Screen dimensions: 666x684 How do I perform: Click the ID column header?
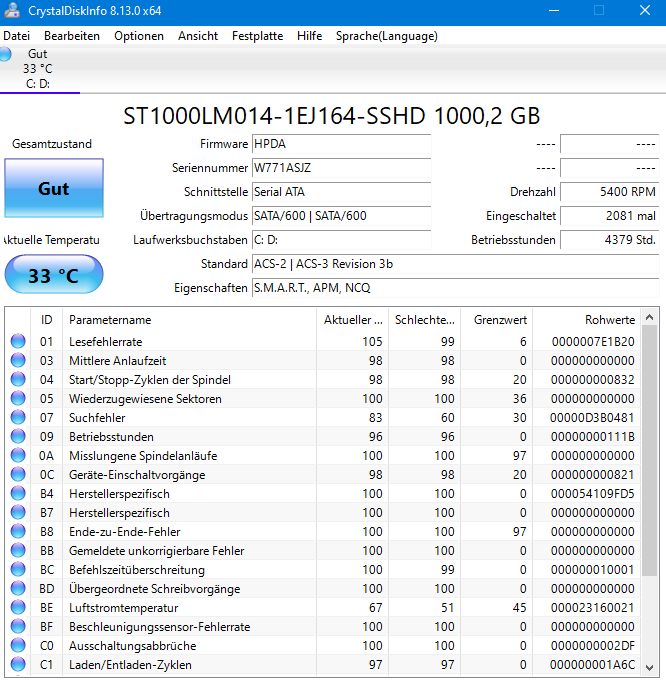47,320
